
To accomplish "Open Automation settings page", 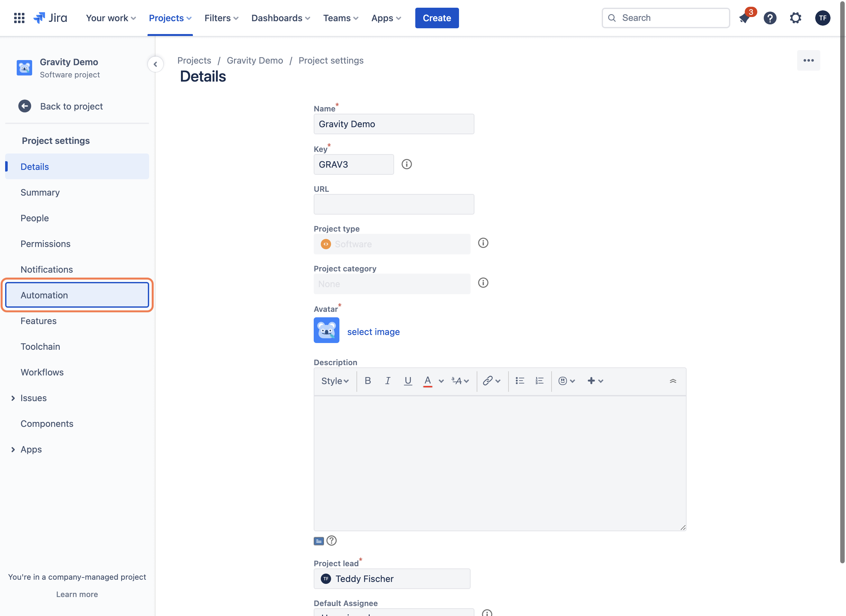I will (77, 295).
